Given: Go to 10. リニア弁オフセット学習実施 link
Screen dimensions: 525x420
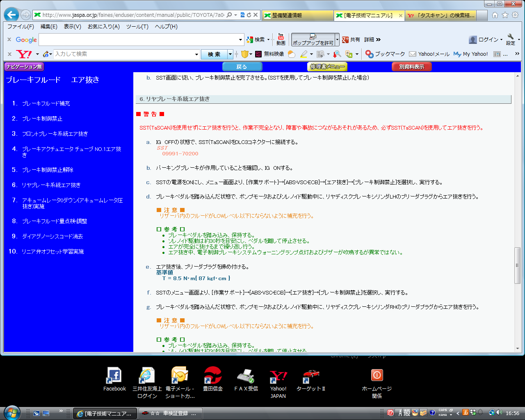Looking at the screenshot, I should 53,251.
